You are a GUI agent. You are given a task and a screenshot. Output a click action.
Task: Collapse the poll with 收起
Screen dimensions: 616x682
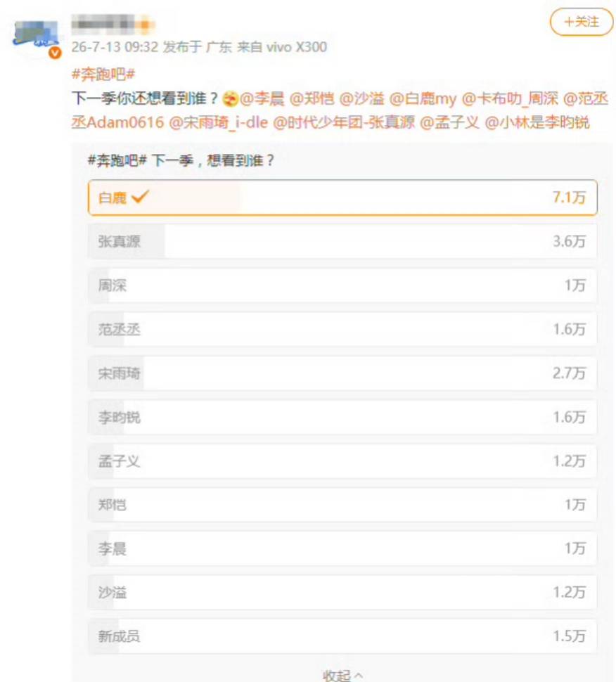coord(342,675)
